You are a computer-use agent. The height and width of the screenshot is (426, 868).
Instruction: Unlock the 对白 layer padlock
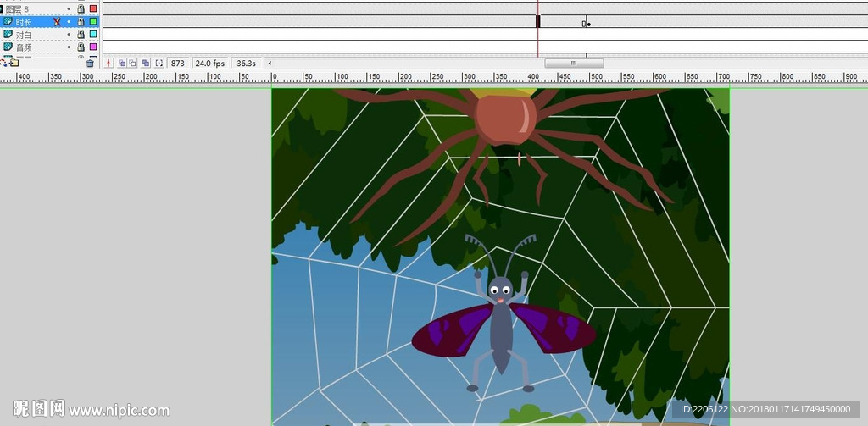pos(81,35)
